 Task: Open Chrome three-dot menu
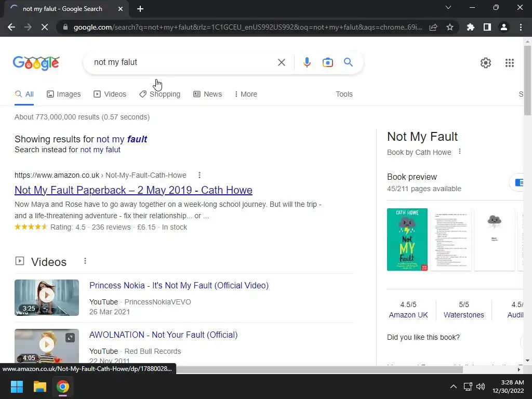(521, 27)
